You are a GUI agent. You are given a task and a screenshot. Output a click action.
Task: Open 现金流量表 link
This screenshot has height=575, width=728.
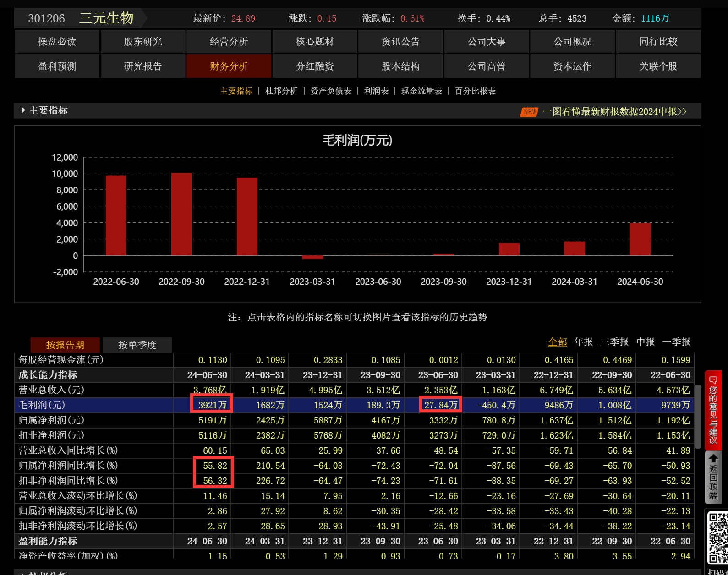[x=421, y=91]
